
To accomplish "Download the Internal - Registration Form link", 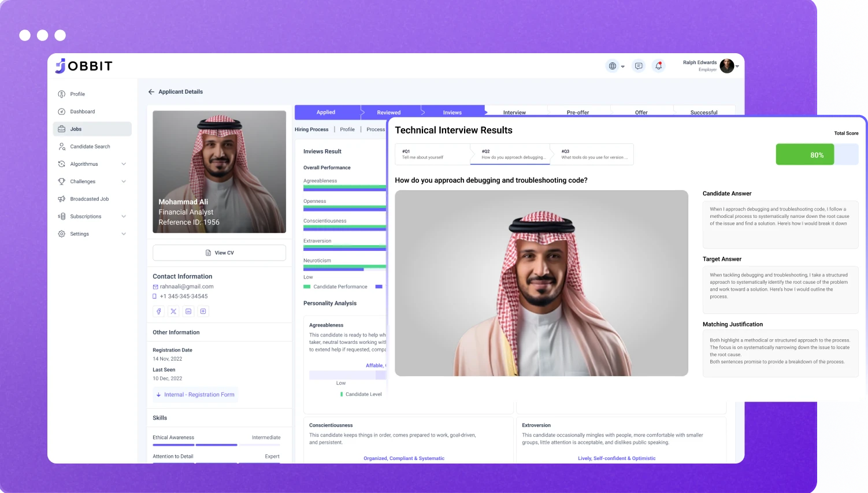I will pos(195,395).
